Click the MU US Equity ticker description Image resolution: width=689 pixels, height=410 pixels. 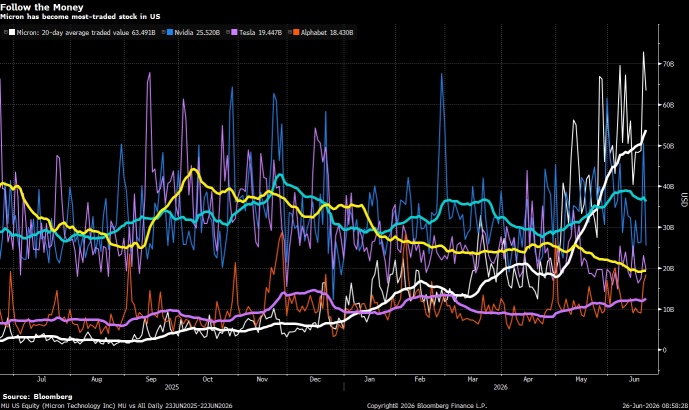click(116, 406)
